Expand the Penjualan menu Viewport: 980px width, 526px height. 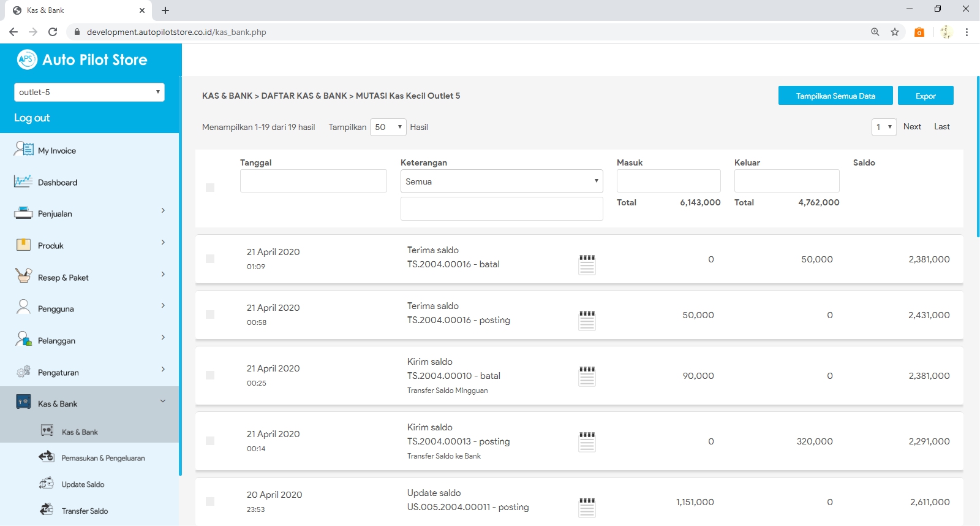(89, 213)
